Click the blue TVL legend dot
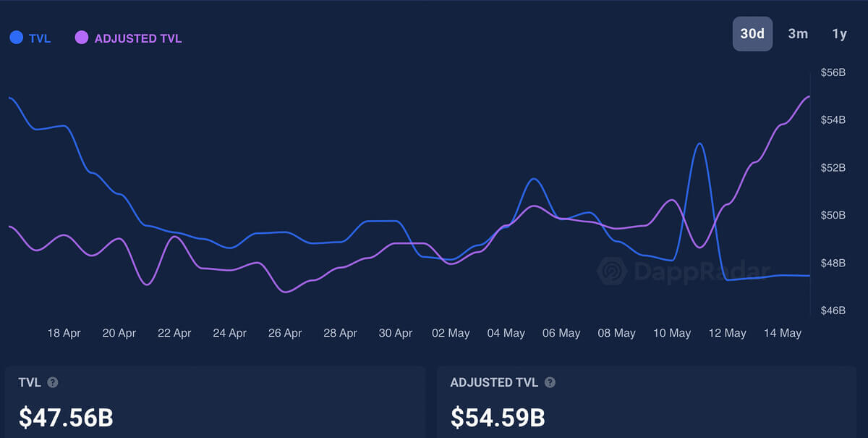The image size is (868, 438). [x=17, y=38]
